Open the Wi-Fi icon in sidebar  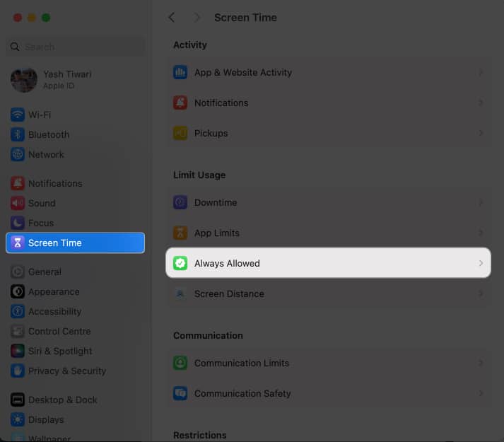click(18, 115)
